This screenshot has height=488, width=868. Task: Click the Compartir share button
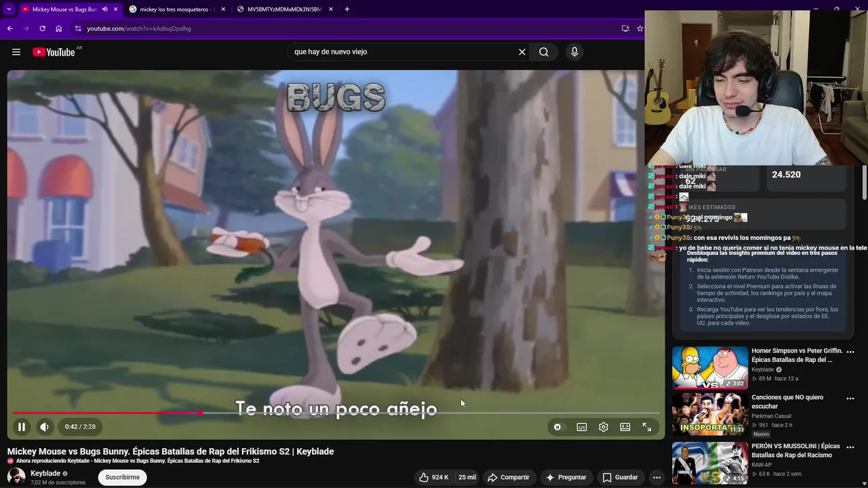(x=509, y=477)
